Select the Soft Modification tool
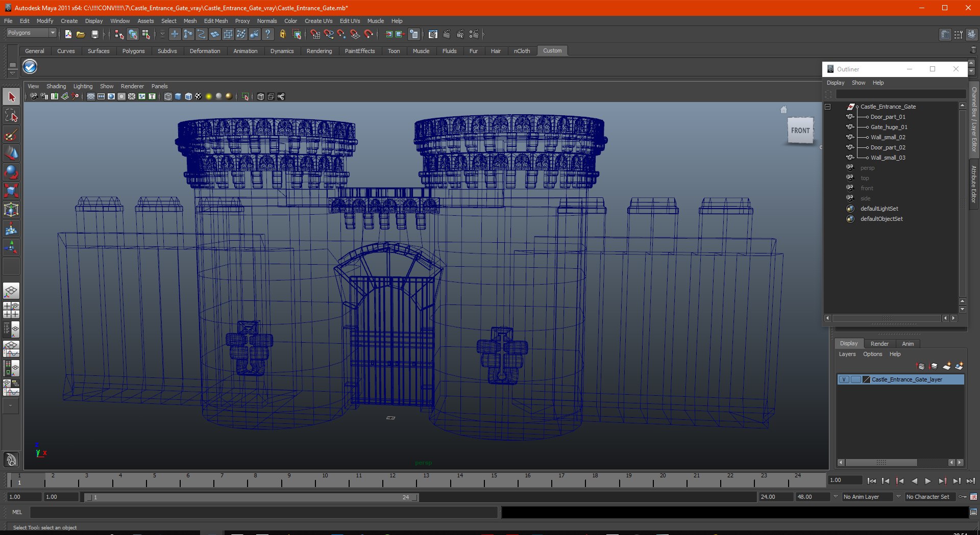The height and width of the screenshot is (535, 980). click(11, 229)
